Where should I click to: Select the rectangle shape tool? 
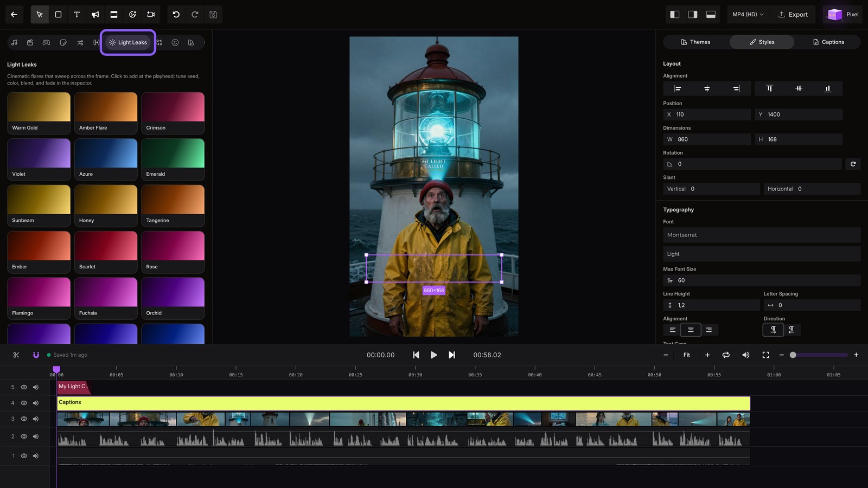pos(58,15)
